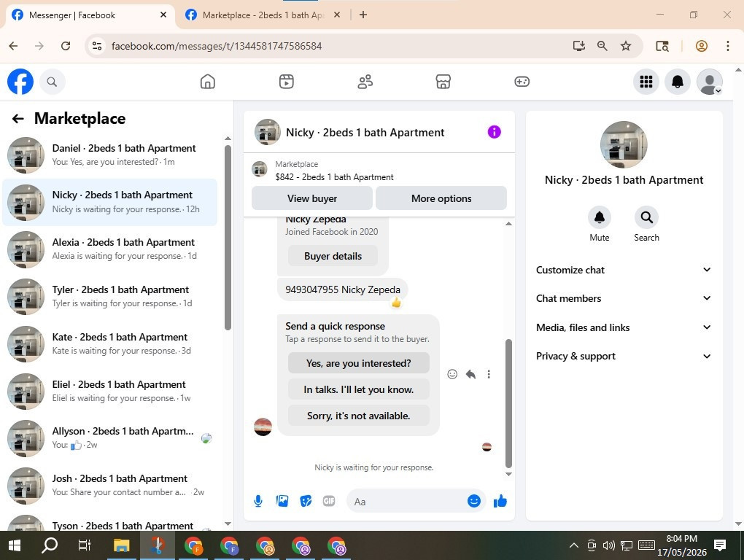This screenshot has width=744, height=560.
Task: Reload the page
Action: click(66, 46)
